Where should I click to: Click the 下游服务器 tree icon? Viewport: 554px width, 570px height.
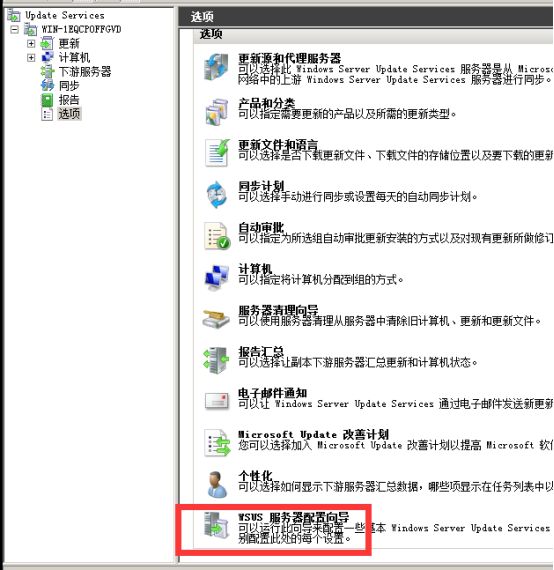pyautogui.click(x=47, y=72)
